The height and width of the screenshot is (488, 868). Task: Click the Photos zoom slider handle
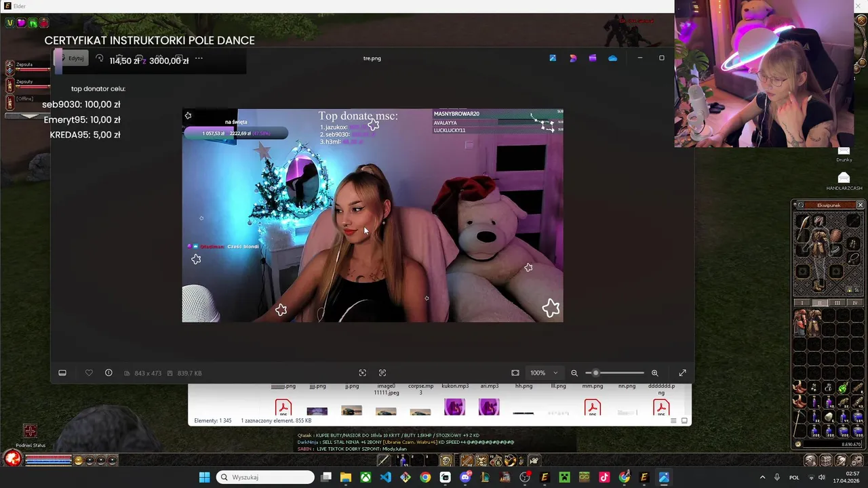(x=595, y=373)
